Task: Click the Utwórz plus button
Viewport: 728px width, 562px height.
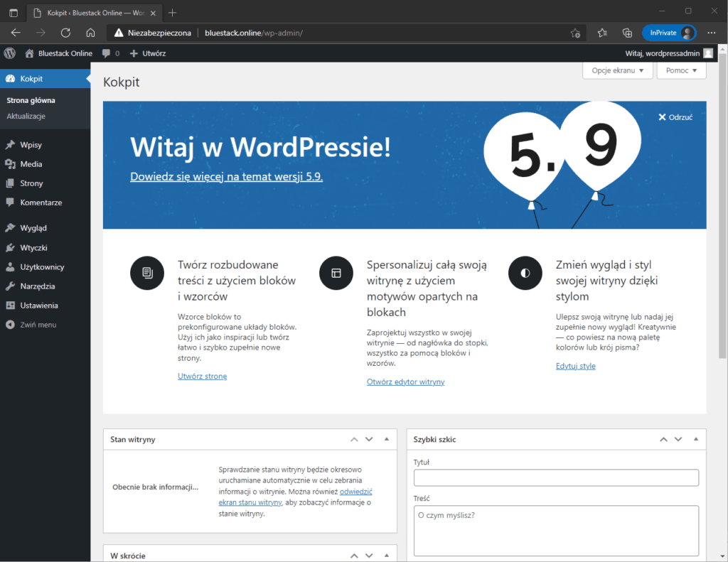Action: pos(148,53)
